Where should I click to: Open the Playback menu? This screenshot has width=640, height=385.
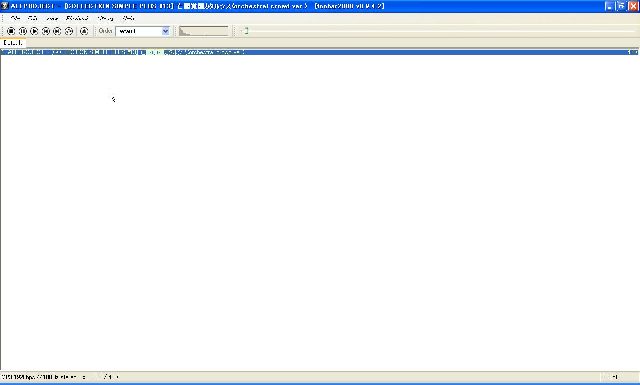click(77, 18)
